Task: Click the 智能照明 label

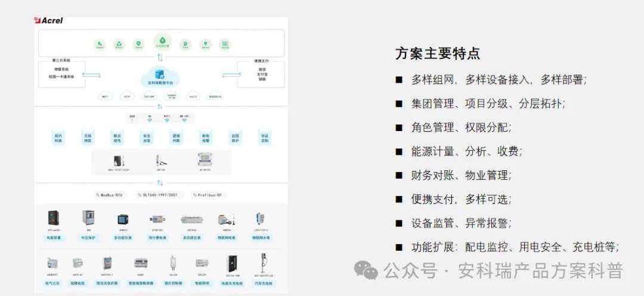Action: [x=202, y=283]
